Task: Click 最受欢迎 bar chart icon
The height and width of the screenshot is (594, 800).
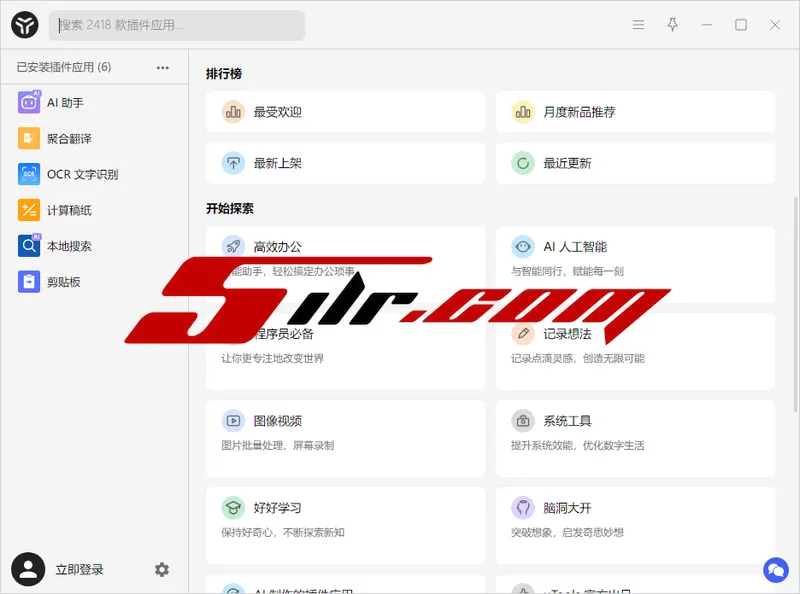Action: tap(233, 112)
